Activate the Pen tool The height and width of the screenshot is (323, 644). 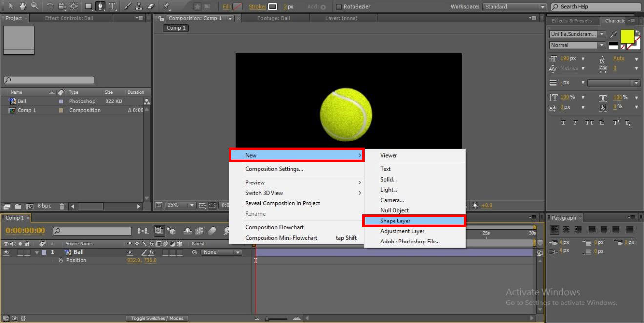(101, 5)
